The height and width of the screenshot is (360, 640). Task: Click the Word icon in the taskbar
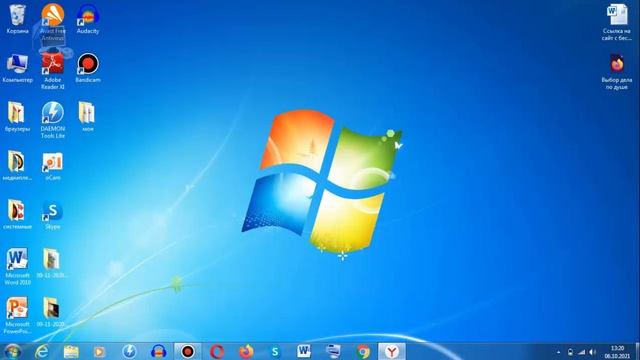click(x=304, y=351)
